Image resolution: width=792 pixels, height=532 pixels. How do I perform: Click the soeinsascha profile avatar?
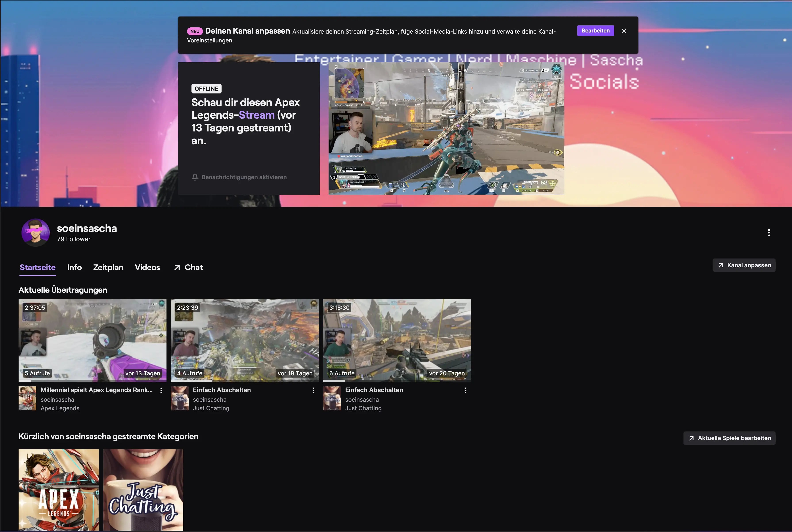coord(36,233)
